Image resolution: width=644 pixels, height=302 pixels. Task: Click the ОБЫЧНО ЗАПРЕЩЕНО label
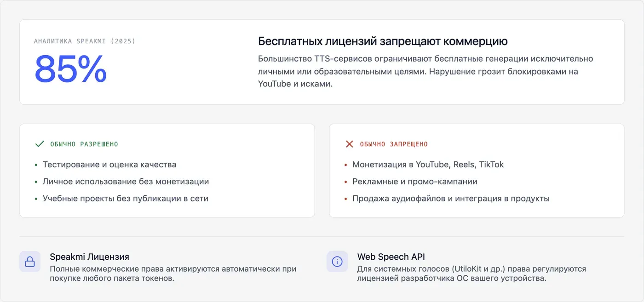coord(394,144)
